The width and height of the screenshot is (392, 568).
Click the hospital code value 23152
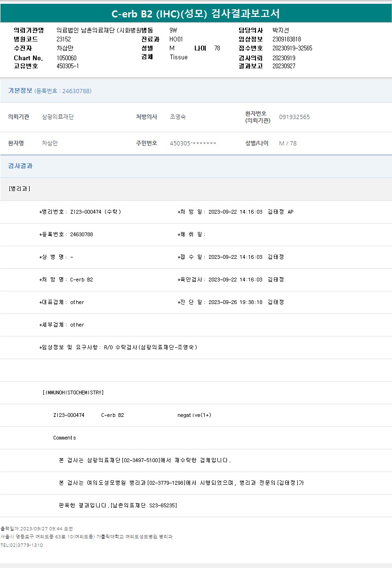(x=64, y=40)
